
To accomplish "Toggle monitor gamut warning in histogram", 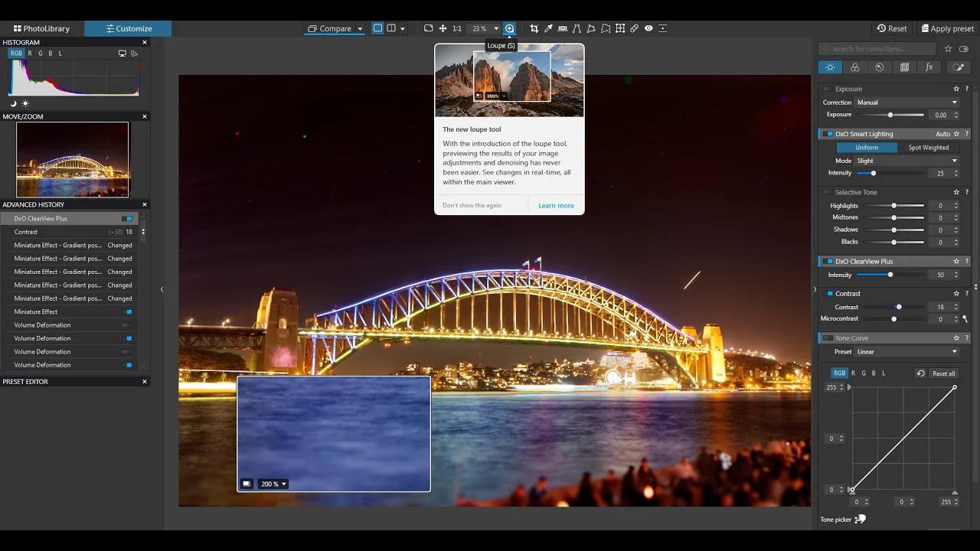I will click(x=122, y=54).
